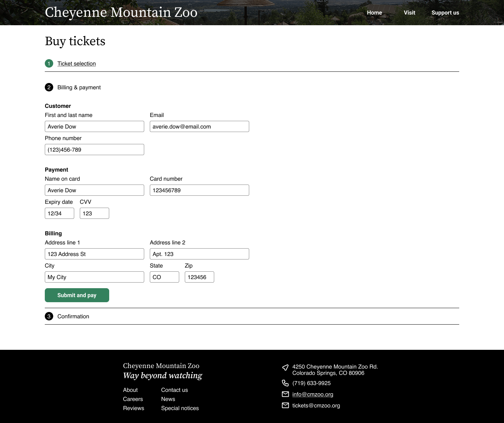This screenshot has width=504, height=423.
Task: Open the About footer link
Action: click(x=130, y=390)
